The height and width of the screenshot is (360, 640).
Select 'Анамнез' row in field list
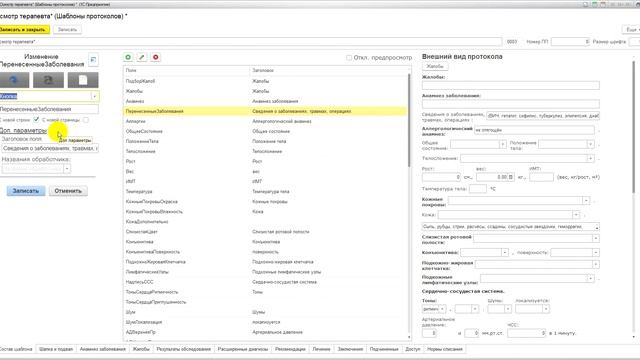click(x=265, y=101)
